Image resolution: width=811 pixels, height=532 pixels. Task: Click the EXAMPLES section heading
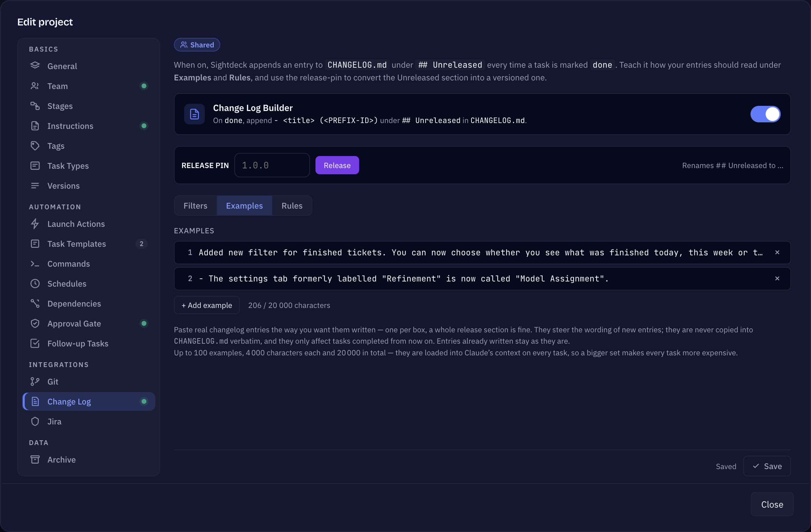(x=194, y=231)
